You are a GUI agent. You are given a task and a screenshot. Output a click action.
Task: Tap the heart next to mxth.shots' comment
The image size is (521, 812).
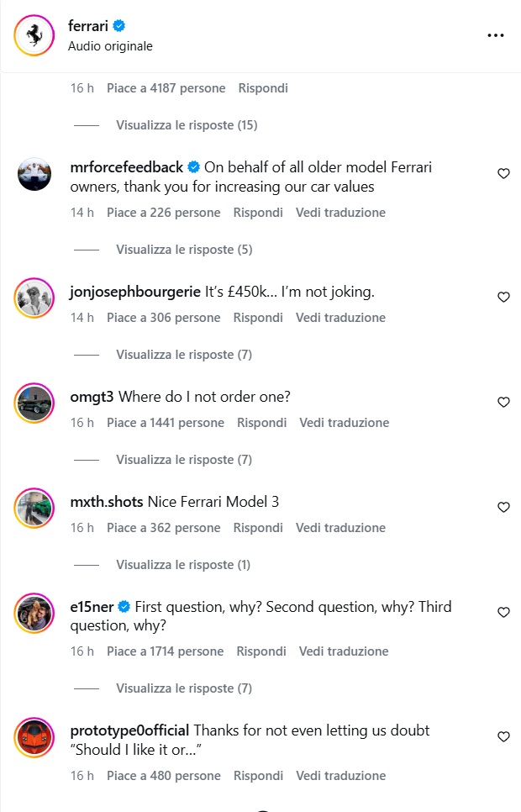tap(503, 507)
